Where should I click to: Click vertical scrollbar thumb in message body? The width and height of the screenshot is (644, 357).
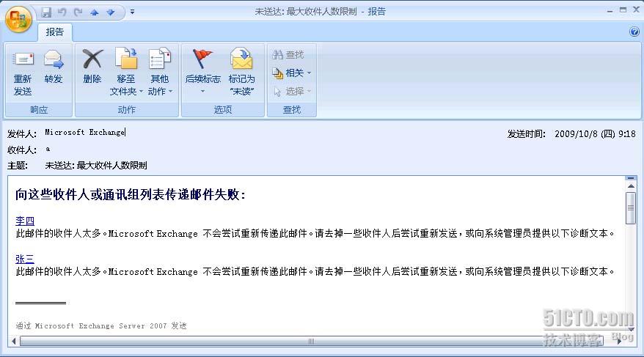[x=631, y=207]
